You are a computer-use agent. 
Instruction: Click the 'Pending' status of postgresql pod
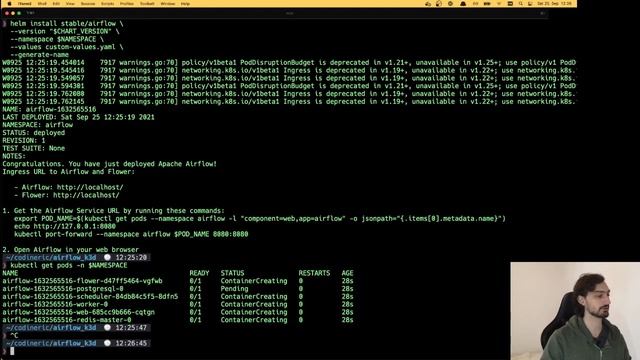pos(234,289)
